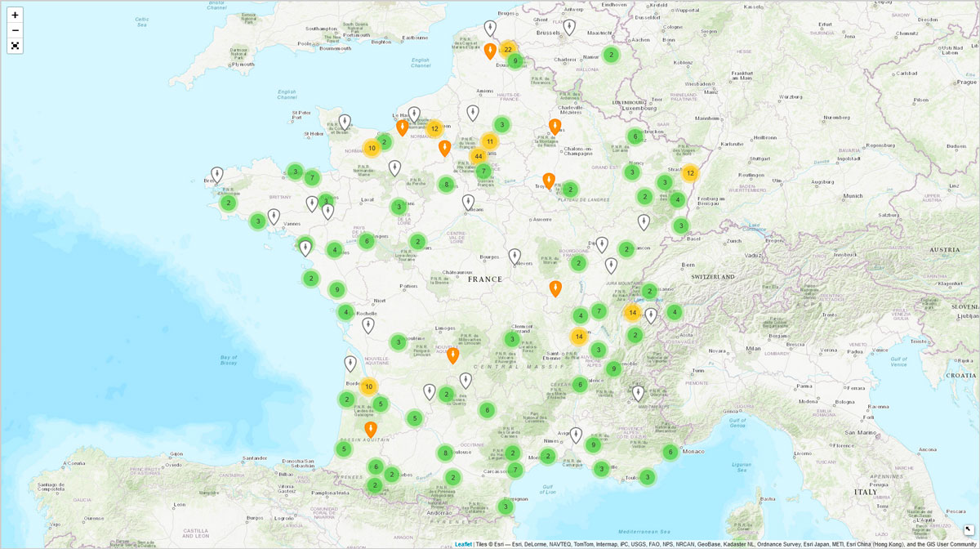Image resolution: width=980 pixels, height=549 pixels.
Task: Click the orange marker near Le Havre
Action: click(x=402, y=127)
